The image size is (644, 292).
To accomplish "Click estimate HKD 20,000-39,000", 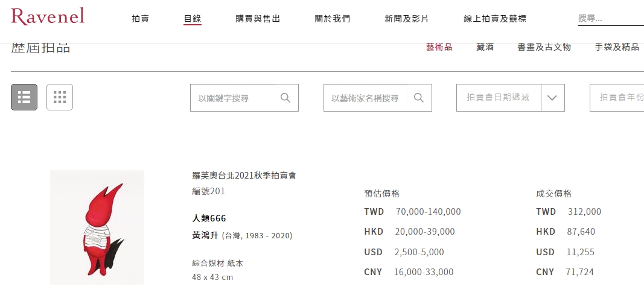I will click(x=409, y=232).
